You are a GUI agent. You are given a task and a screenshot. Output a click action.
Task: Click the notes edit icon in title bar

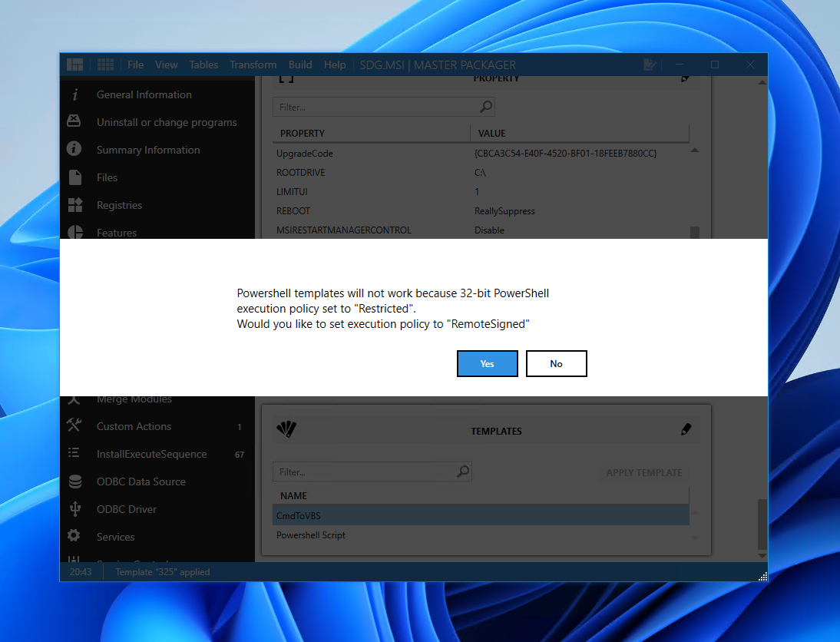(x=650, y=65)
